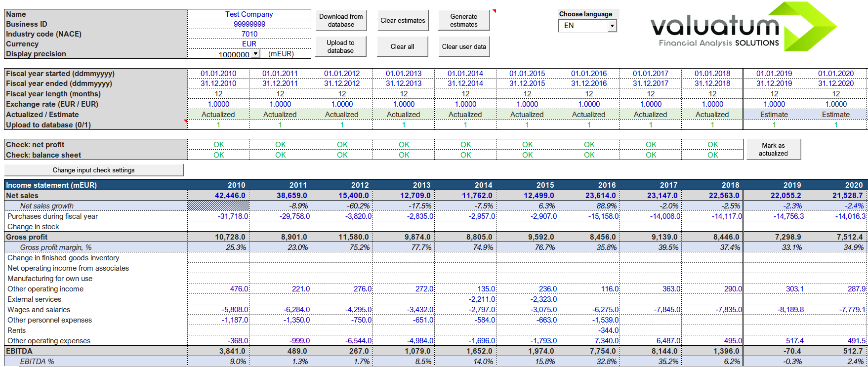Click the Clear all button
868x367 pixels.
coord(403,47)
